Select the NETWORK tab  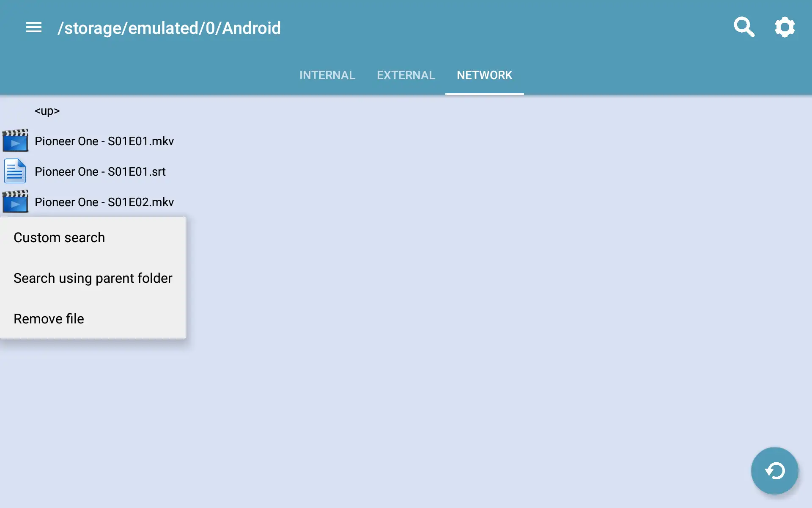coord(485,75)
